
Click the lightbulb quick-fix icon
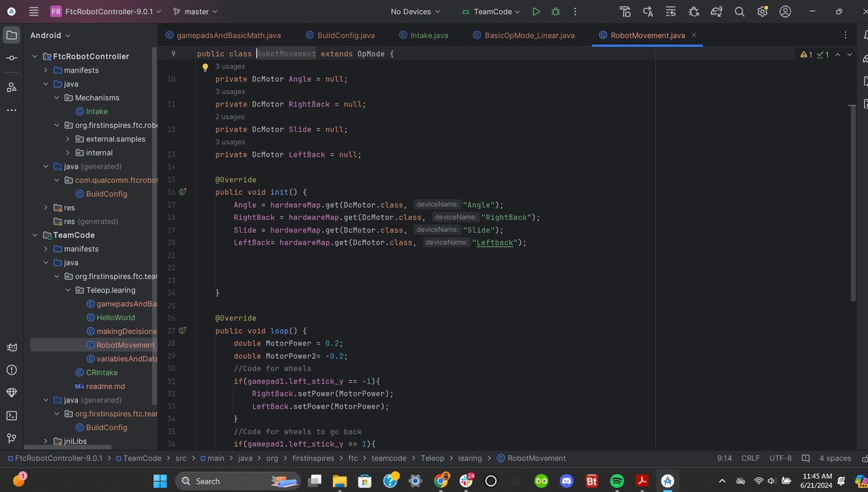pos(205,67)
